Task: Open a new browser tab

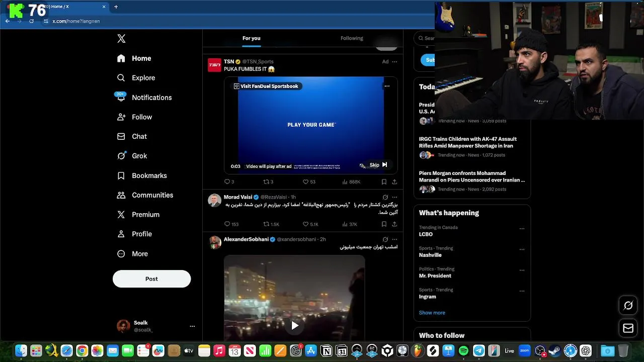Action: pos(116,7)
